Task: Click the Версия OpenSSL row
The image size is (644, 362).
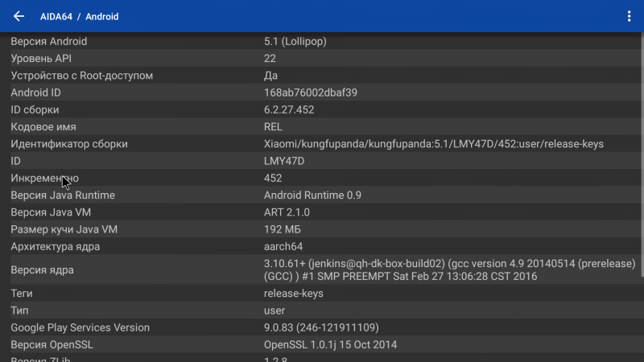Action: point(322,345)
